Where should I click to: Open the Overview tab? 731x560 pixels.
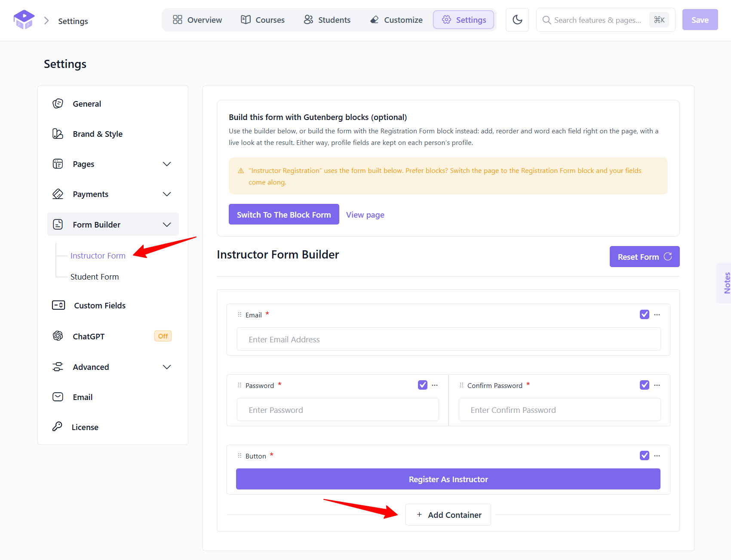[x=197, y=20]
